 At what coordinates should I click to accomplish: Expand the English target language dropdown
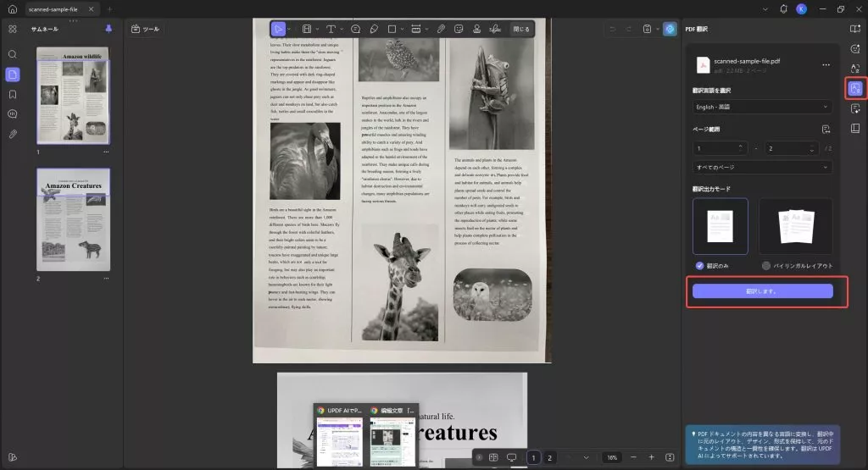[x=762, y=107]
